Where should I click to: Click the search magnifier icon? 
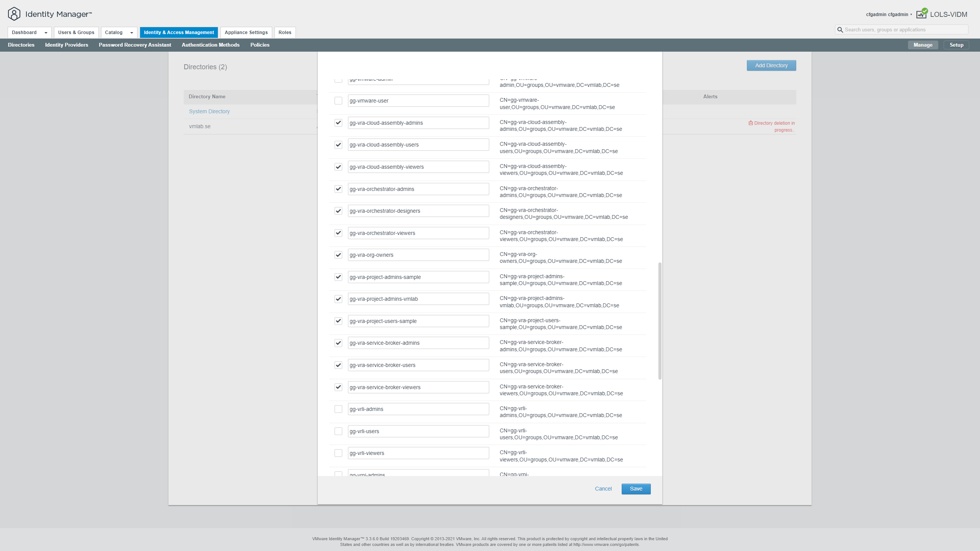click(840, 30)
